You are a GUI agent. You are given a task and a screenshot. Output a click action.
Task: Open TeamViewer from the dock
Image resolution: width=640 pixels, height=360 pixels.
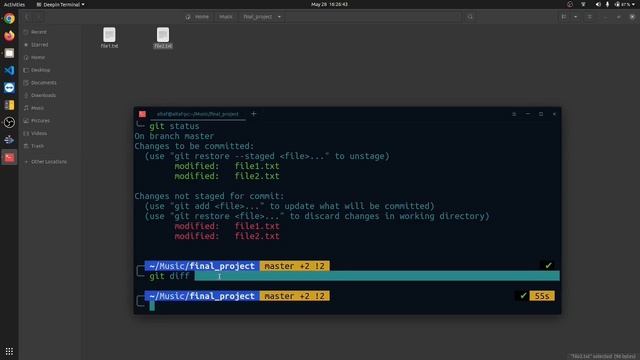click(x=9, y=88)
